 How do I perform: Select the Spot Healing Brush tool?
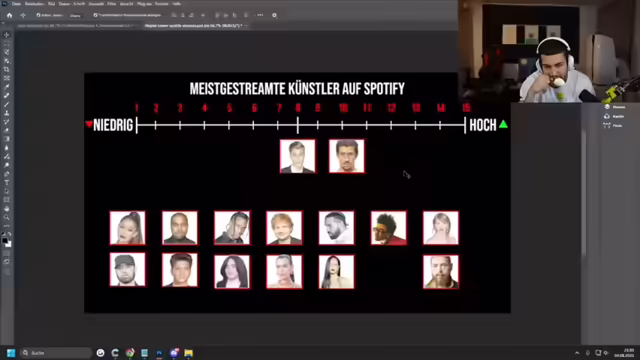7,96
